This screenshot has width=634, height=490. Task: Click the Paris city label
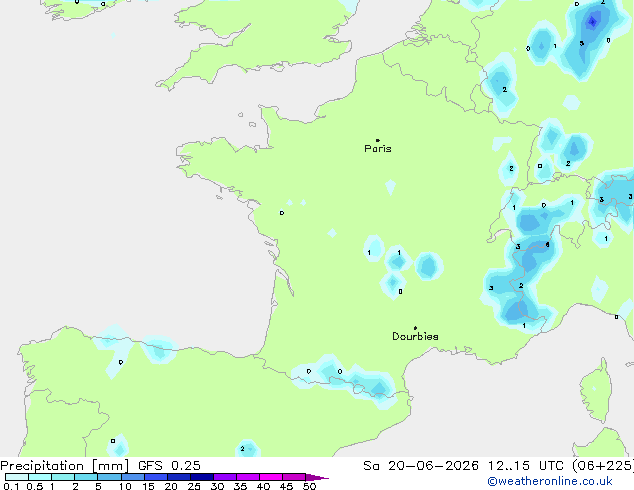pyautogui.click(x=378, y=149)
